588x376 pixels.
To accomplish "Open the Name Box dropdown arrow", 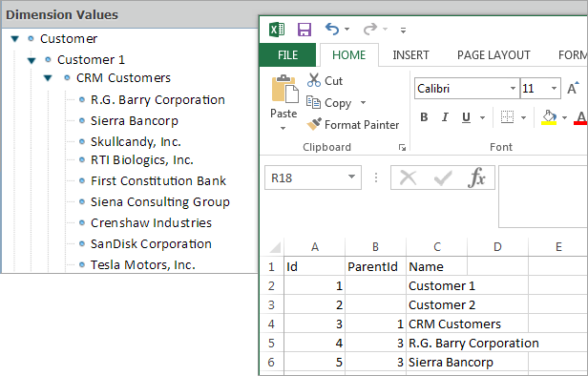I will (x=351, y=177).
